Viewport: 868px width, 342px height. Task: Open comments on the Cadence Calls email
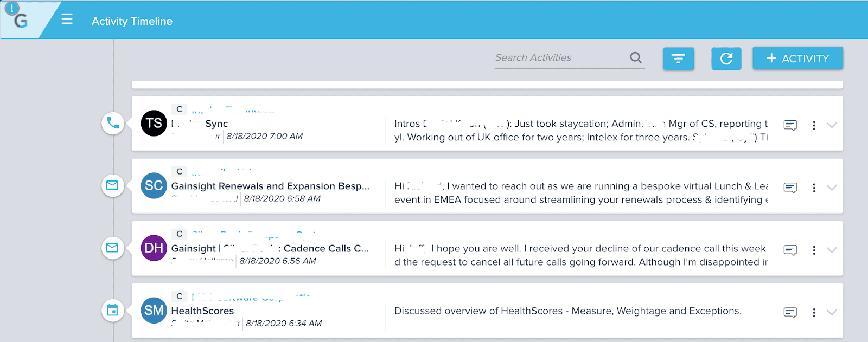790,250
